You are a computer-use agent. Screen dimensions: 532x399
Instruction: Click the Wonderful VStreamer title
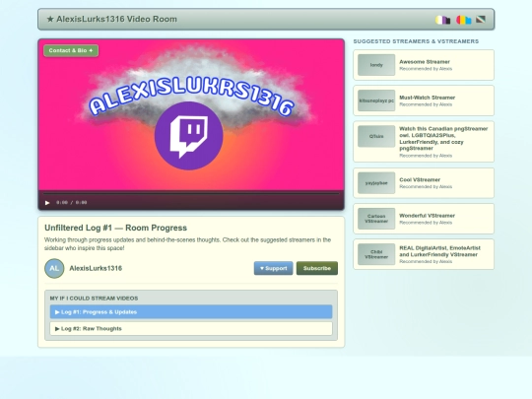tap(428, 216)
